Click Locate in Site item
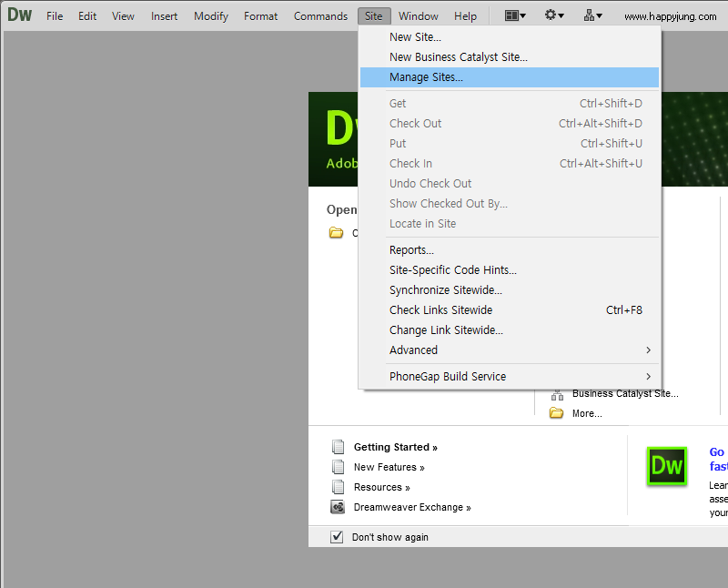Screen dimensions: 728x588 click(510, 223)
